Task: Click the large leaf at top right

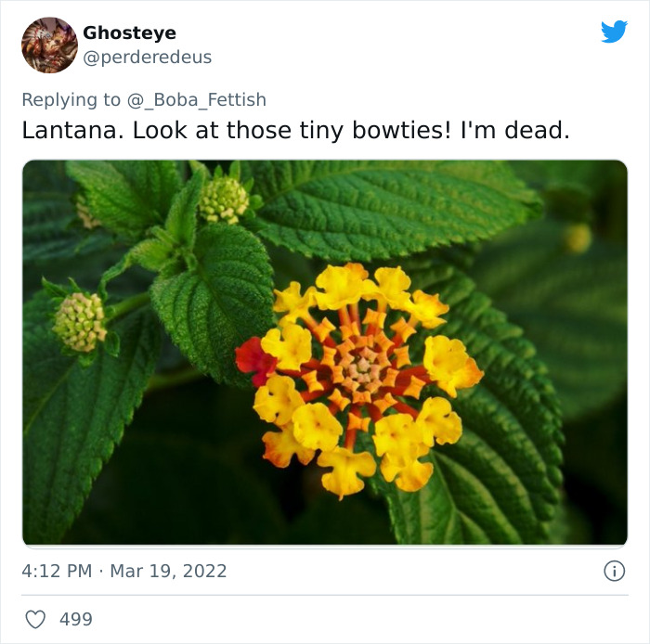Action: point(392,209)
